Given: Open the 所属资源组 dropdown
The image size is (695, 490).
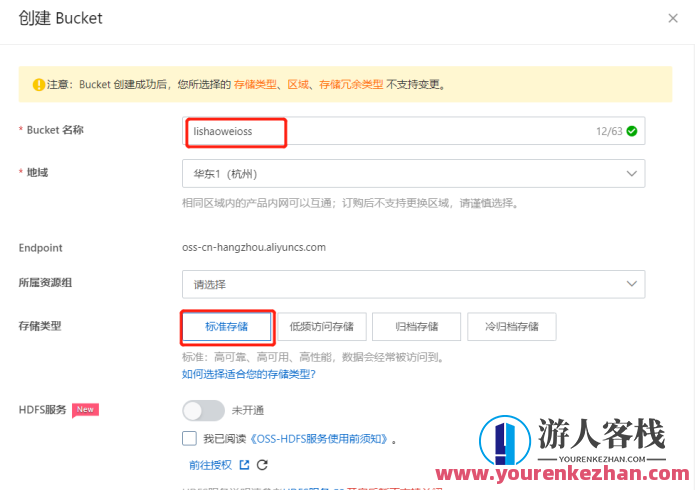Looking at the screenshot, I should [413, 284].
